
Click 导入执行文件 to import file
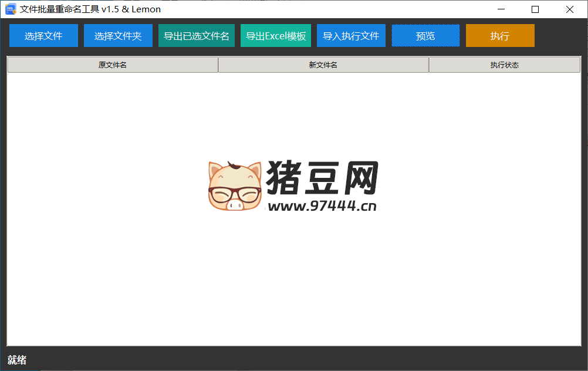coord(351,36)
